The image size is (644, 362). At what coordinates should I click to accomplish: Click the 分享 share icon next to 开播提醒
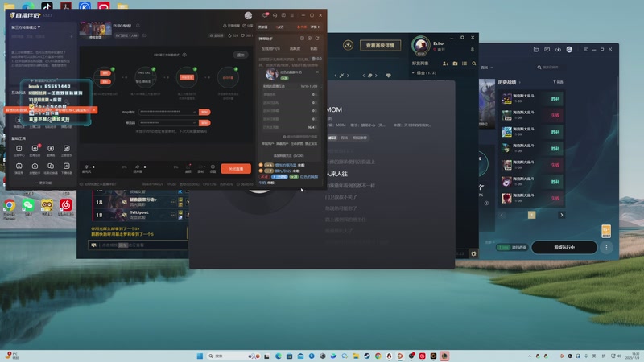pyautogui.click(x=248, y=26)
